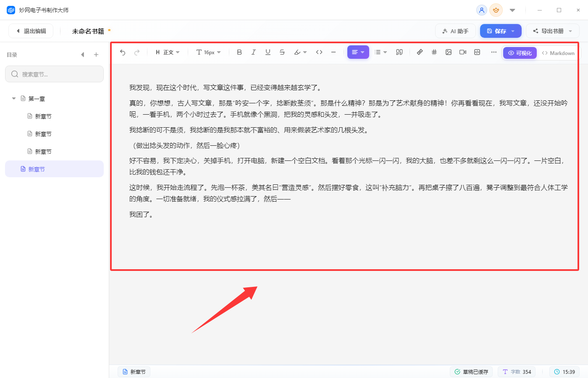This screenshot has height=378, width=588.
Task: Insert hyperlink using the link icon
Action: (420, 52)
